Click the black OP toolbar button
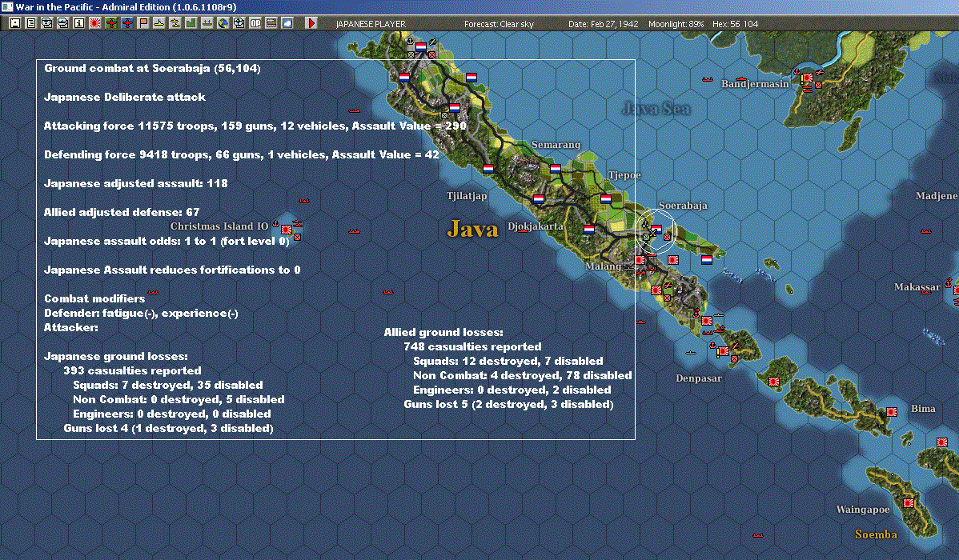This screenshot has width=959, height=560. coord(255,23)
